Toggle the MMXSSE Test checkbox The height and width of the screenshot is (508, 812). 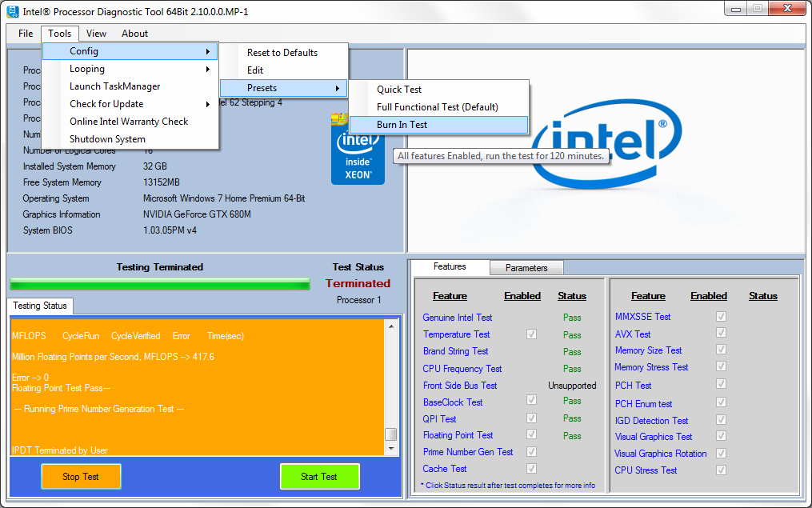721,316
